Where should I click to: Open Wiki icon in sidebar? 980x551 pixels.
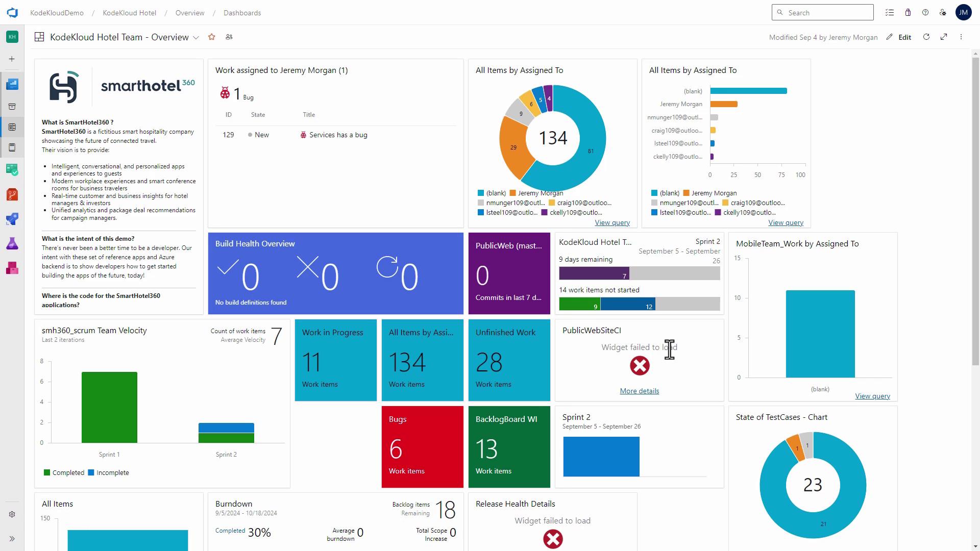[12, 147]
